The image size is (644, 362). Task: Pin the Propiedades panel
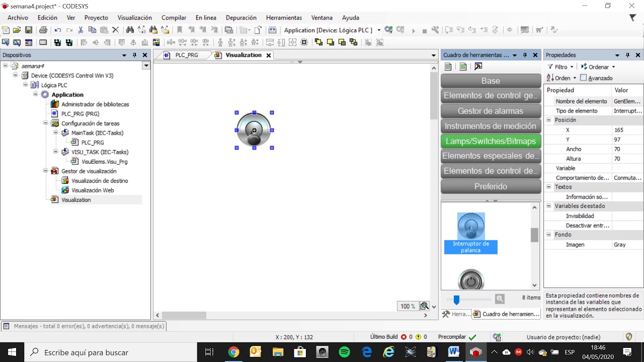click(627, 55)
